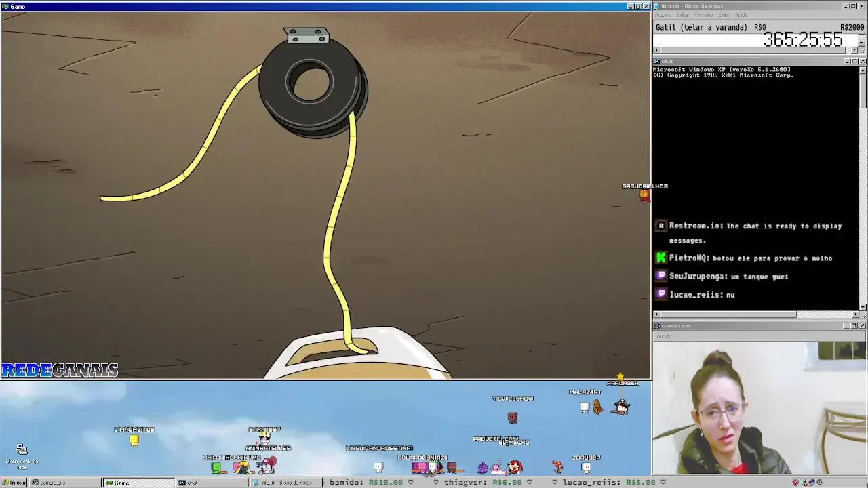Open info.txt Bloco de notas taskbar button
The image size is (868, 488).
click(285, 483)
